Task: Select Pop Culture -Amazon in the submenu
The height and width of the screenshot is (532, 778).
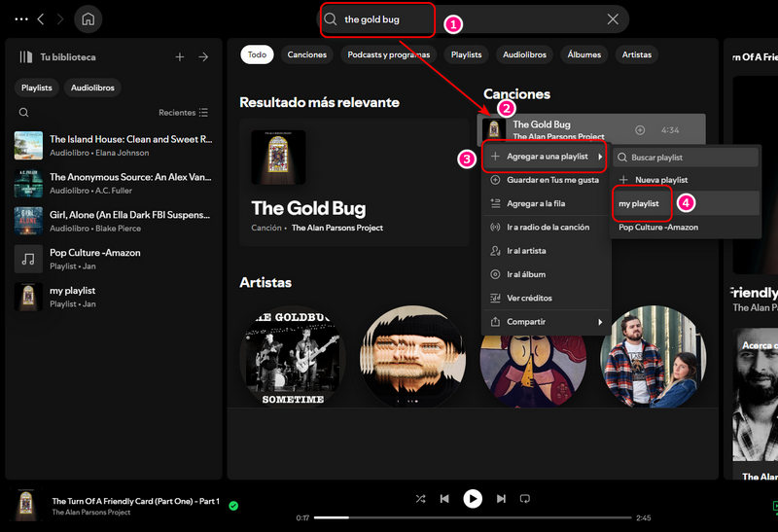Action: (x=686, y=227)
